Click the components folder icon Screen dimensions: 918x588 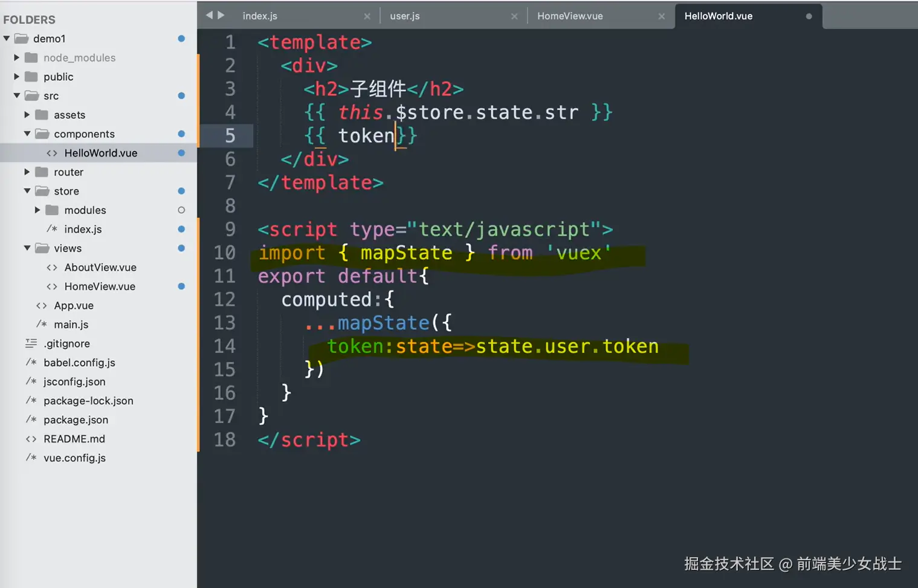42,134
